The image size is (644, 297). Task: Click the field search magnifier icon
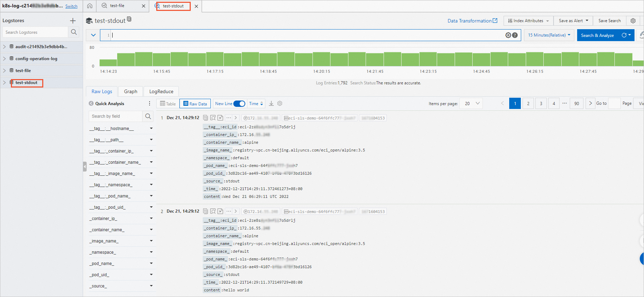click(148, 116)
